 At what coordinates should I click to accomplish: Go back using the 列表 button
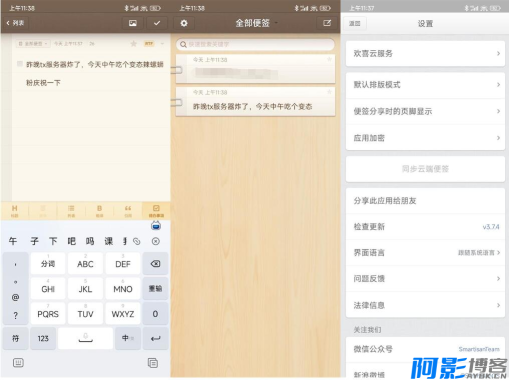point(16,23)
